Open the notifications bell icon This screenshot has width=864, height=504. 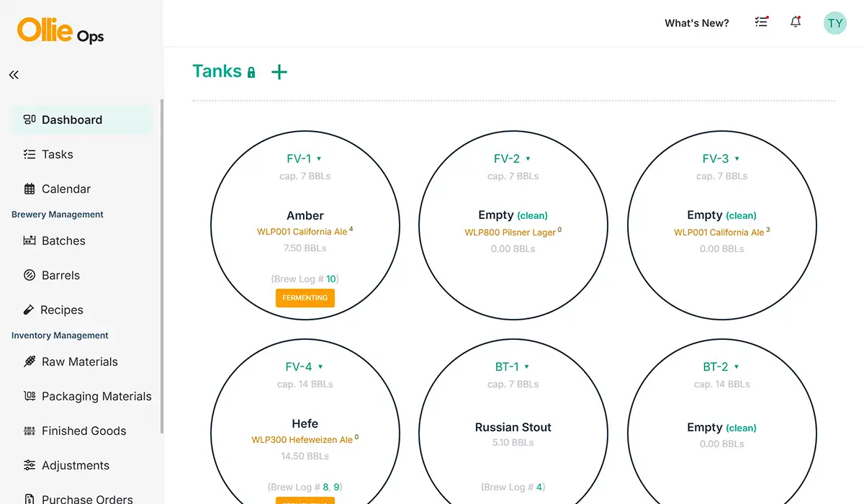(x=796, y=22)
